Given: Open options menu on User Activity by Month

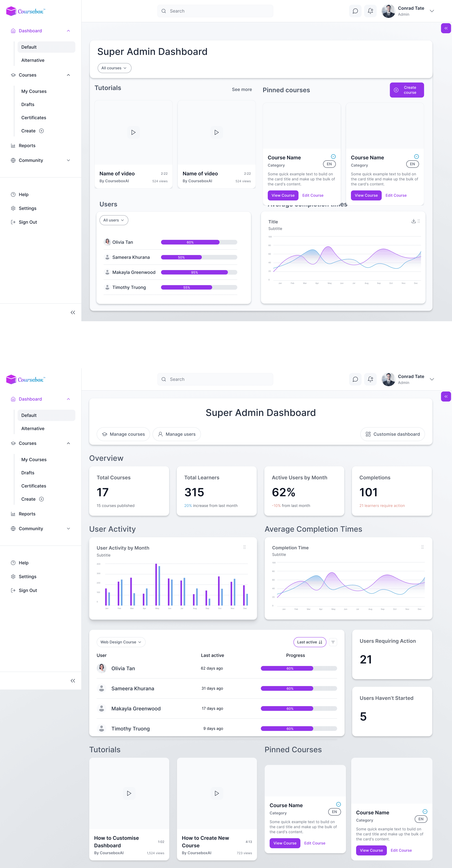Looking at the screenshot, I should click(x=244, y=547).
